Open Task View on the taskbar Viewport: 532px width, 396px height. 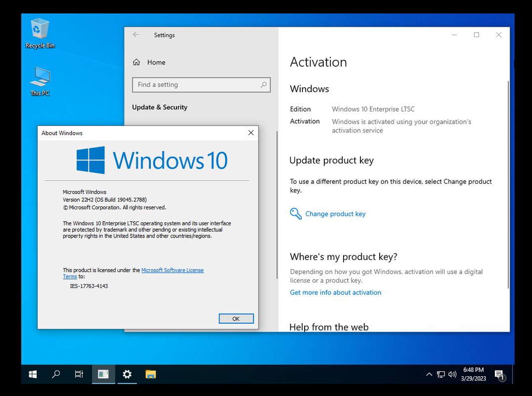point(79,374)
